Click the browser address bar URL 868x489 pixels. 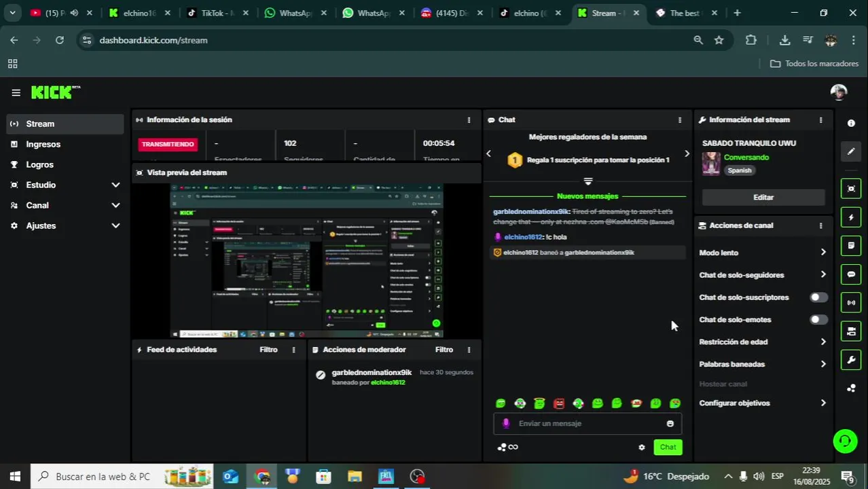pos(153,40)
